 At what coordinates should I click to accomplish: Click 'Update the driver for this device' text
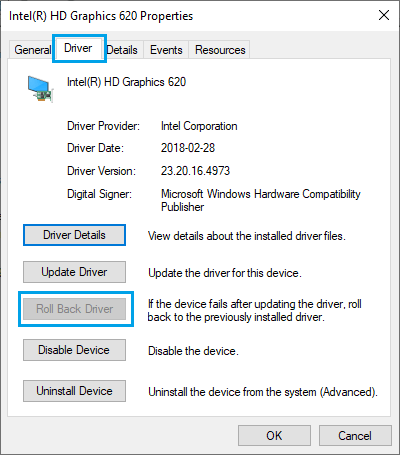click(x=225, y=273)
